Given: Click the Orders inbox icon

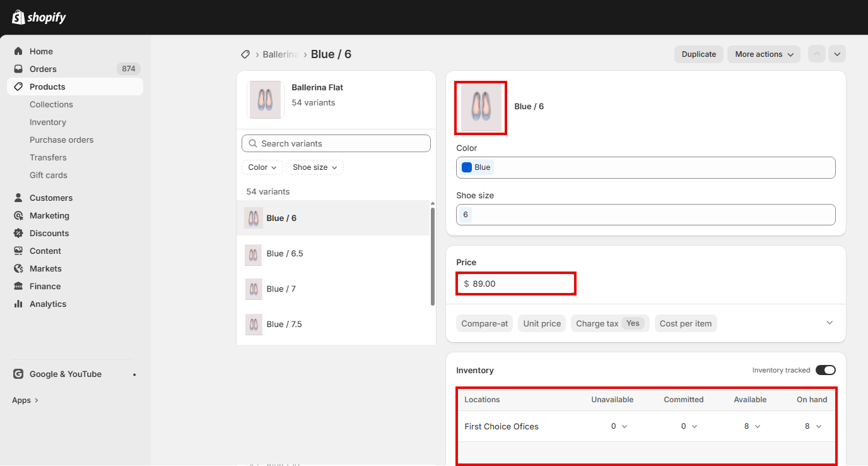Looking at the screenshot, I should 18,69.
